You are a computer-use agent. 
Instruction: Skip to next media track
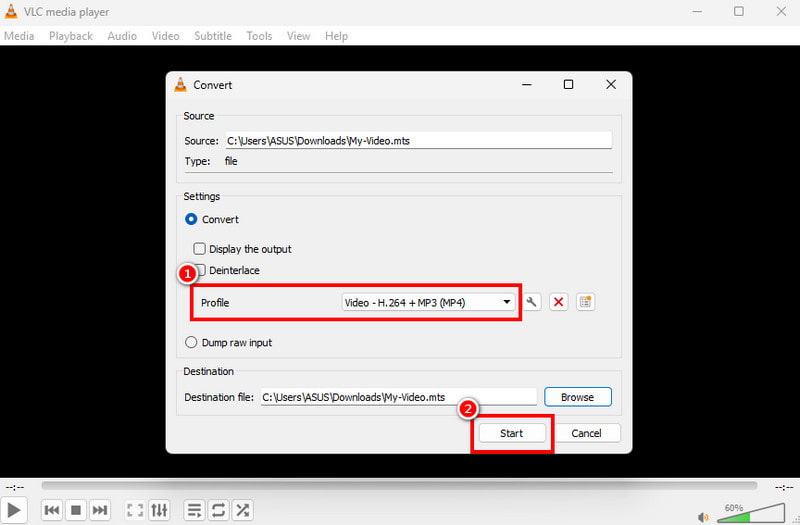pos(99,510)
